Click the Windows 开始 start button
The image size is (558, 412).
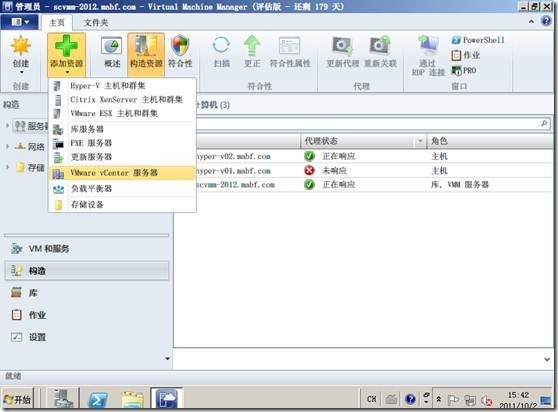pyautogui.click(x=18, y=400)
